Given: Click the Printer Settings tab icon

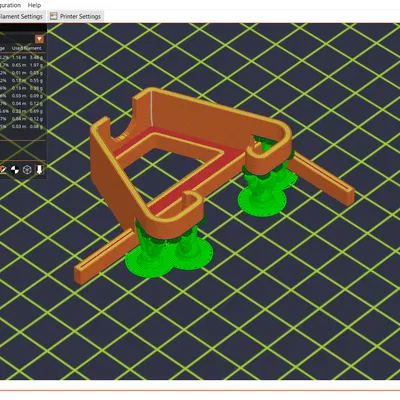Looking at the screenshot, I should [x=54, y=16].
